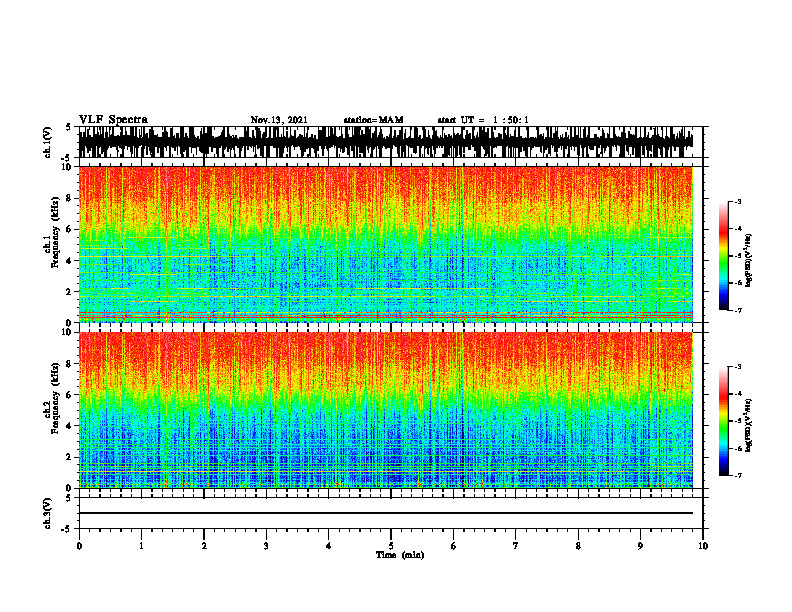
Task: Click the "-7" label on the ch.1 color bar
Action: click(x=738, y=310)
